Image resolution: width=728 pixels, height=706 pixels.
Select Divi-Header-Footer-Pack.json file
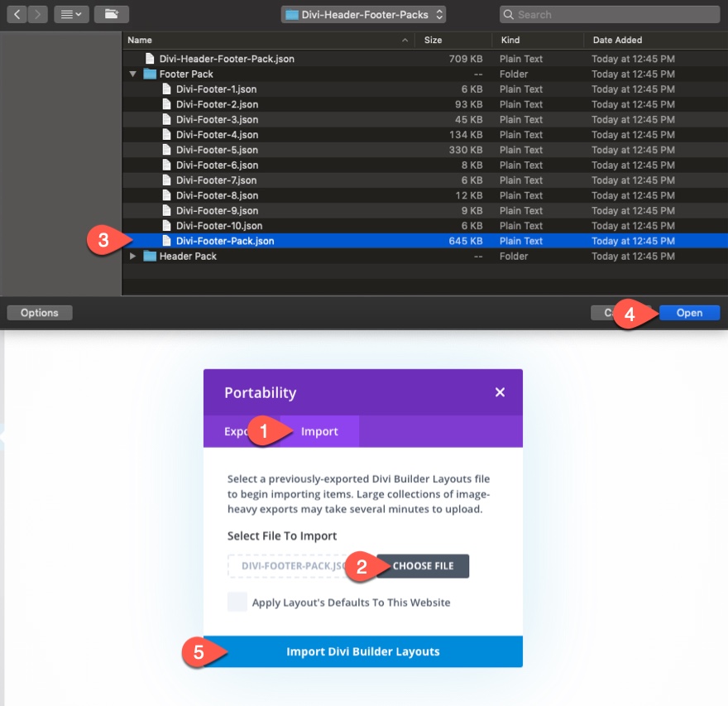(x=425, y=59)
